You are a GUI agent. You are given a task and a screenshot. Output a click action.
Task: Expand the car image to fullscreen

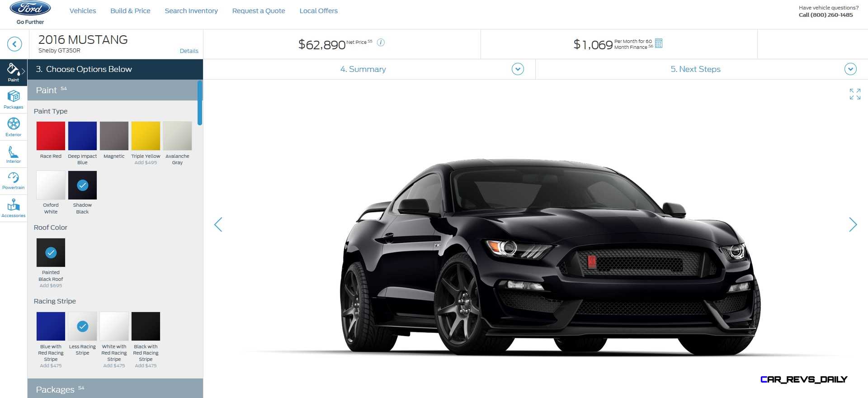click(x=855, y=94)
